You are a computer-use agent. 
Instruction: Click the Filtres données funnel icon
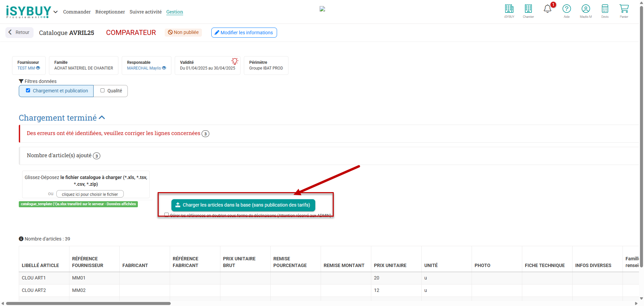21,81
